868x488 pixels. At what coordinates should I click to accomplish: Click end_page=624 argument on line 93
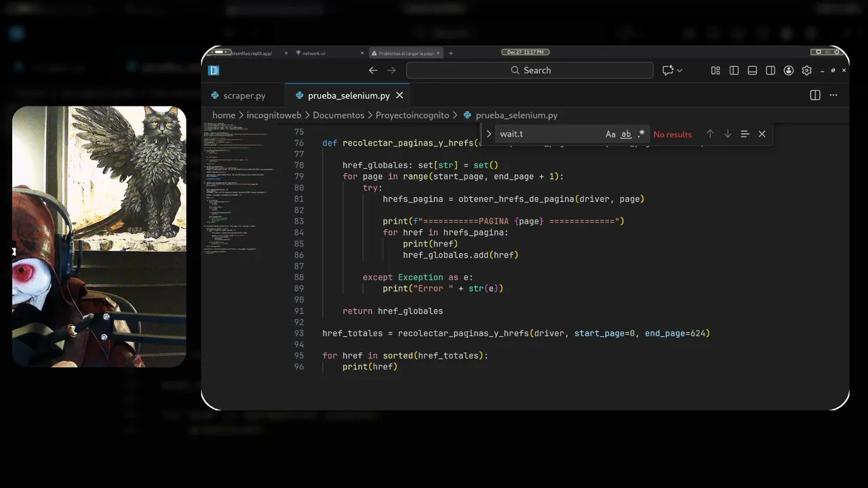[x=675, y=333]
